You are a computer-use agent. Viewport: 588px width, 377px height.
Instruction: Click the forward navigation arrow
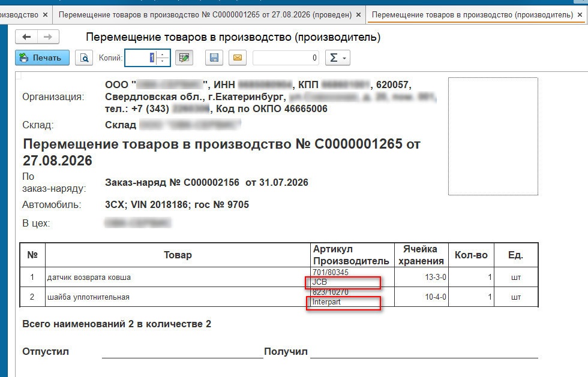click(x=47, y=37)
